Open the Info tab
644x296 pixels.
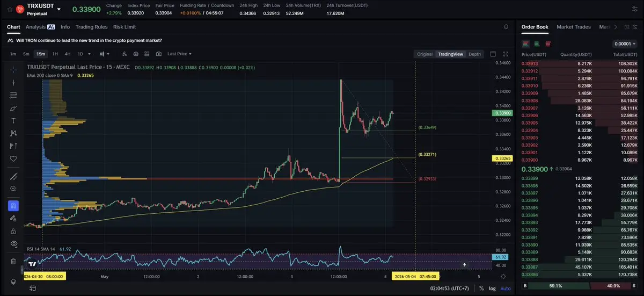coord(65,27)
